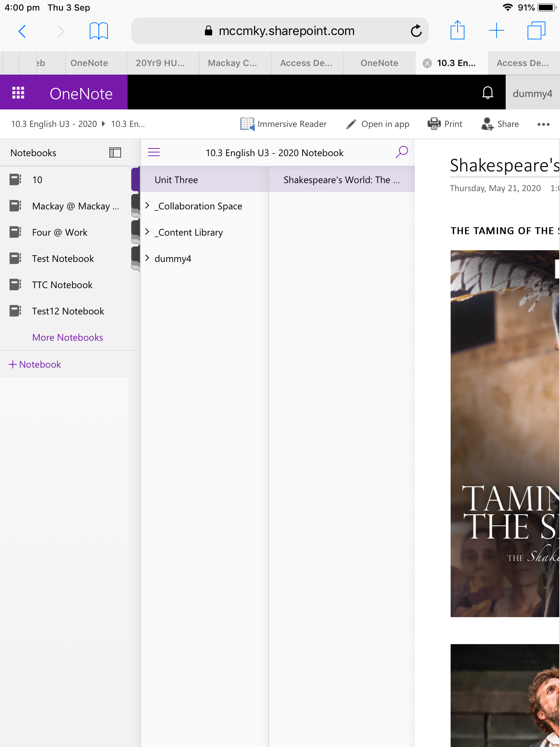The height and width of the screenshot is (747, 560).
Task: Click Mackay @ Mackay notebook icon
Action: point(15,206)
